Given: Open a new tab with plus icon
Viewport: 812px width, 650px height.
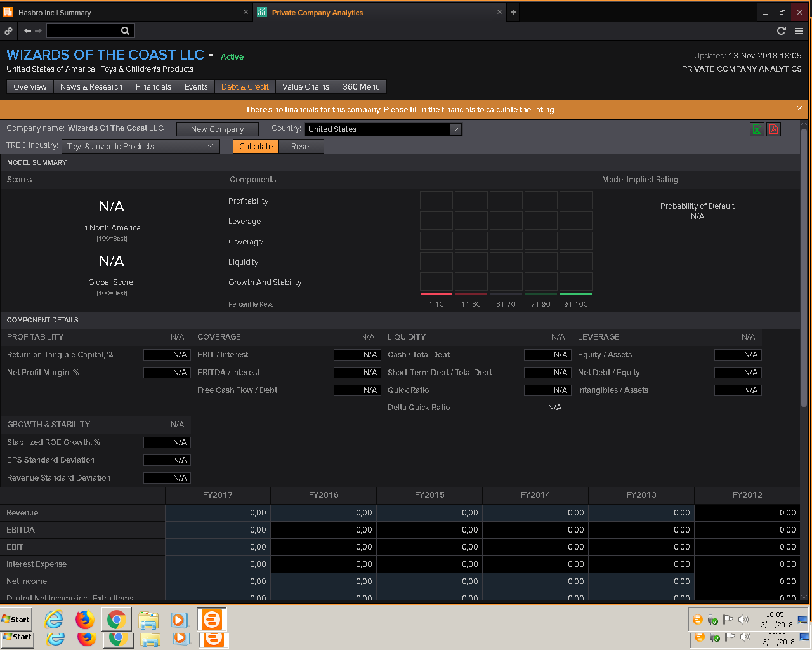Looking at the screenshot, I should [x=513, y=12].
